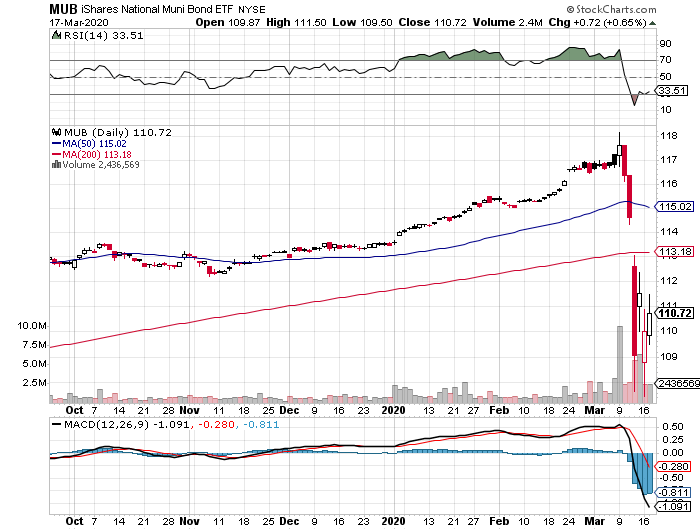Click the blue MA(50) 115.02 legend
The image size is (700, 530).
pos(89,144)
